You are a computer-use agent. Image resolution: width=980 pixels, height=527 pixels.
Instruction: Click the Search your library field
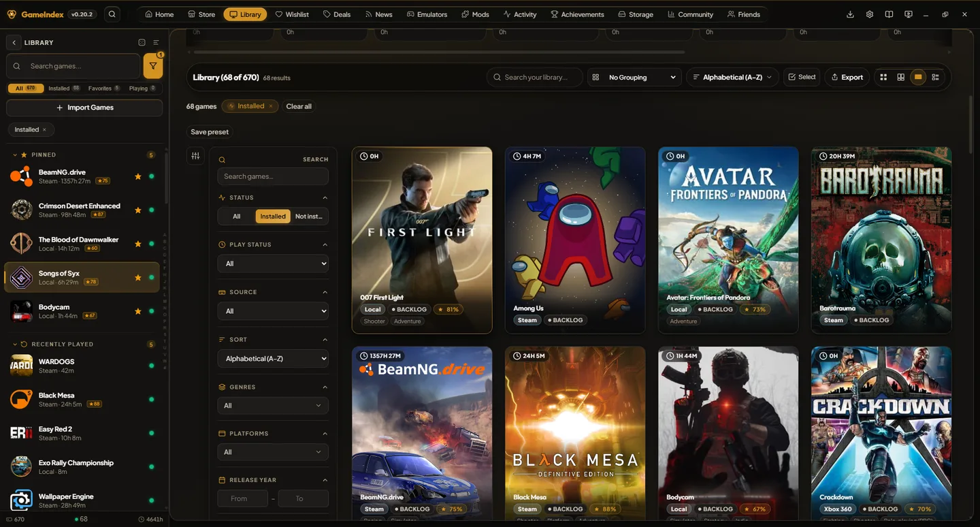point(535,77)
